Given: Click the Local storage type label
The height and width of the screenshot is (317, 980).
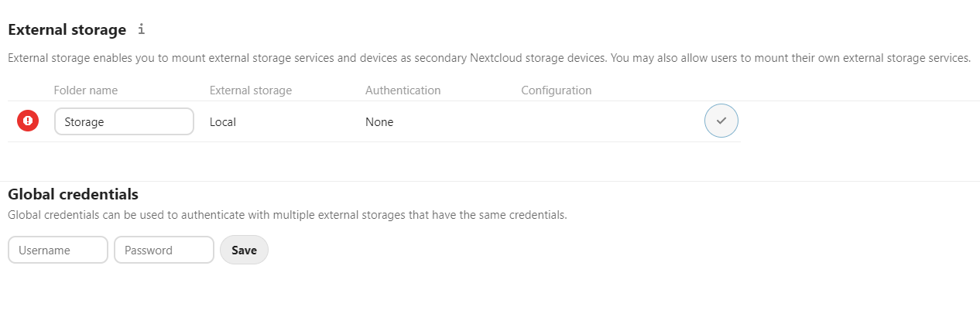Looking at the screenshot, I should click(x=223, y=121).
